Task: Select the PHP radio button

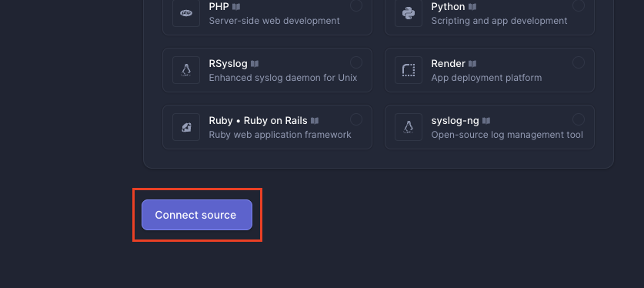Action: coord(356,5)
